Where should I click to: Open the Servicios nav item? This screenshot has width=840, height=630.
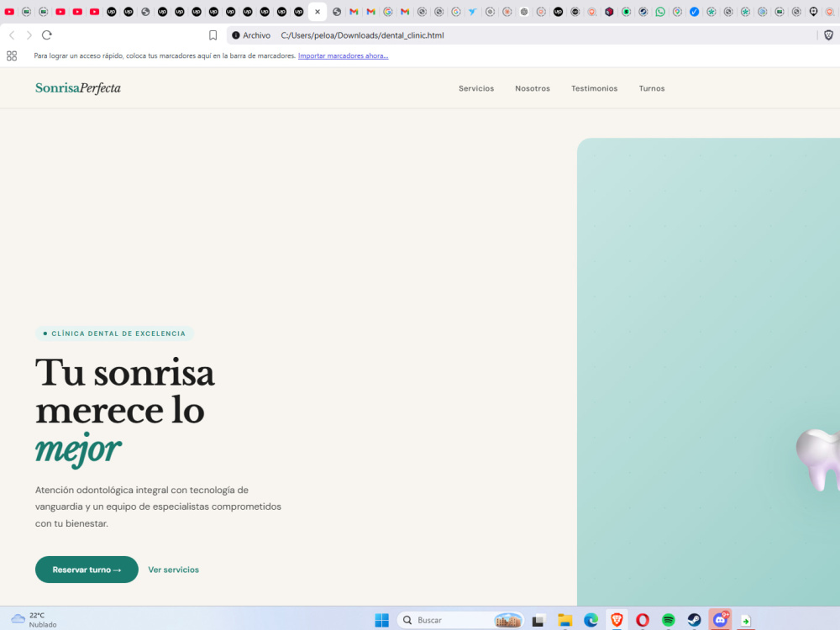click(x=476, y=88)
